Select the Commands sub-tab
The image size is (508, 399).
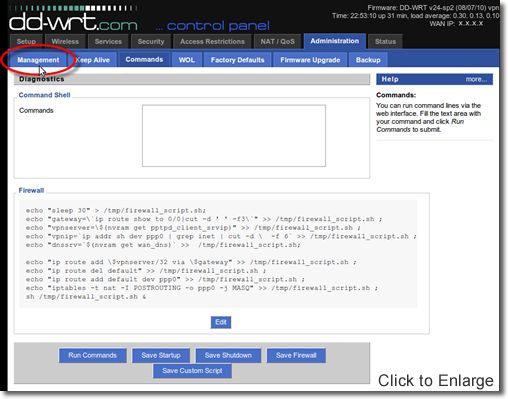144,59
